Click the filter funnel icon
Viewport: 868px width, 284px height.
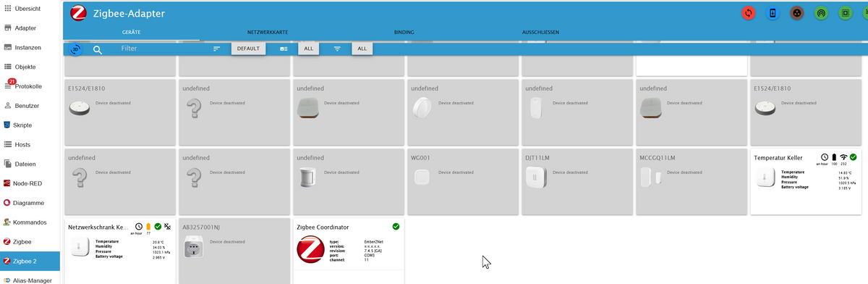click(337, 49)
